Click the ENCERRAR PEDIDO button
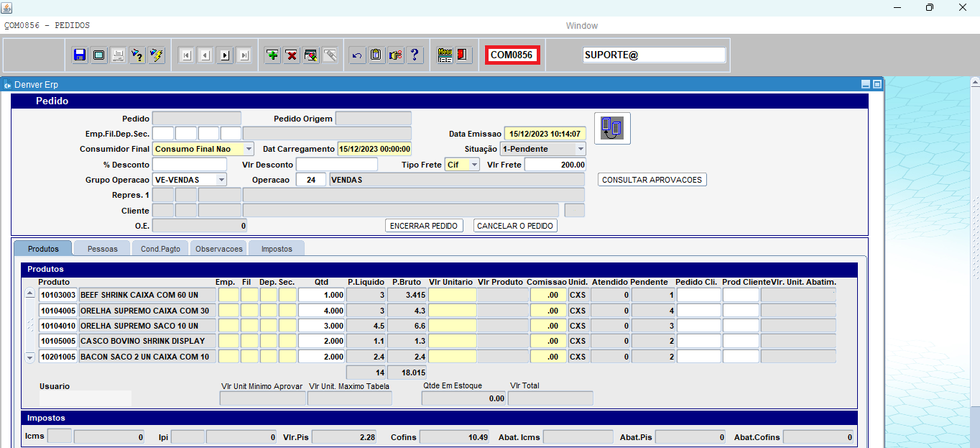980x448 pixels. [424, 226]
